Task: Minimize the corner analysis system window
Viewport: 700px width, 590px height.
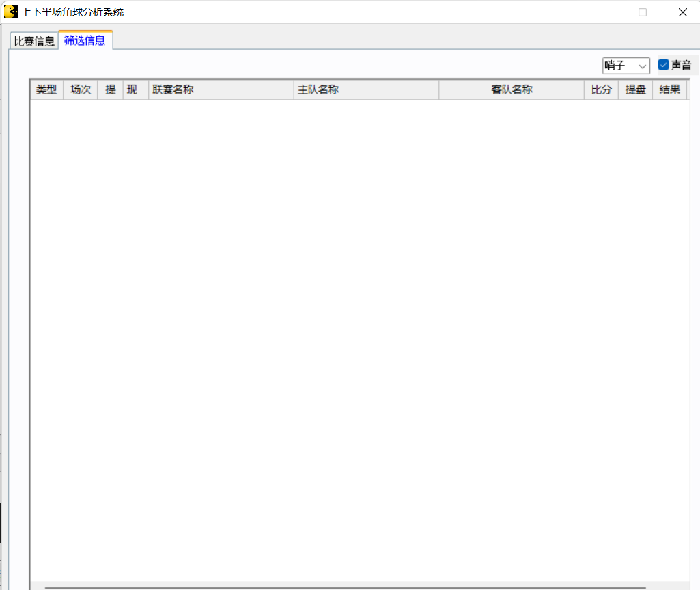Action: click(602, 12)
